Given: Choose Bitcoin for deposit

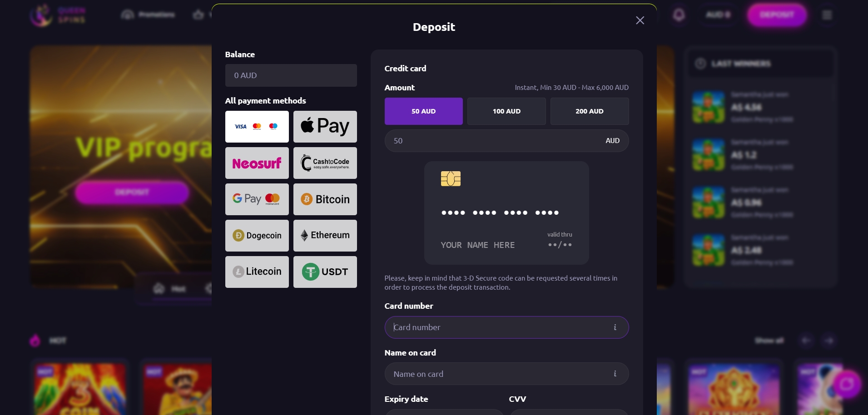Looking at the screenshot, I should 325,199.
